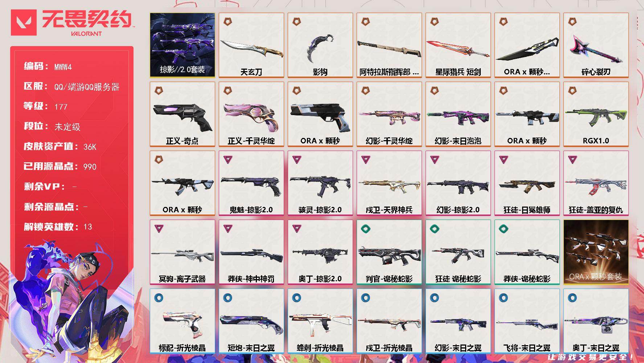This screenshot has width=644, height=363.
Task: Click the 狂徒-盖亚的复仇 rifle skin
Action: 596,183
